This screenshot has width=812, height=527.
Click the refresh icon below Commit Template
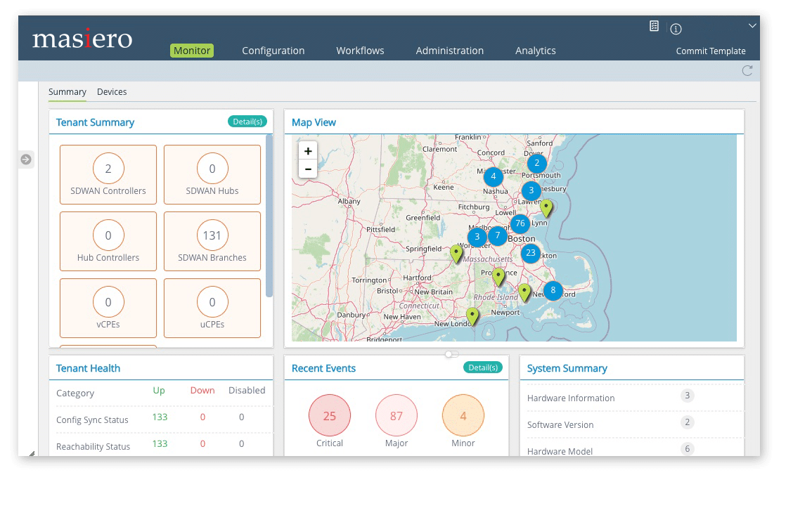(x=747, y=70)
